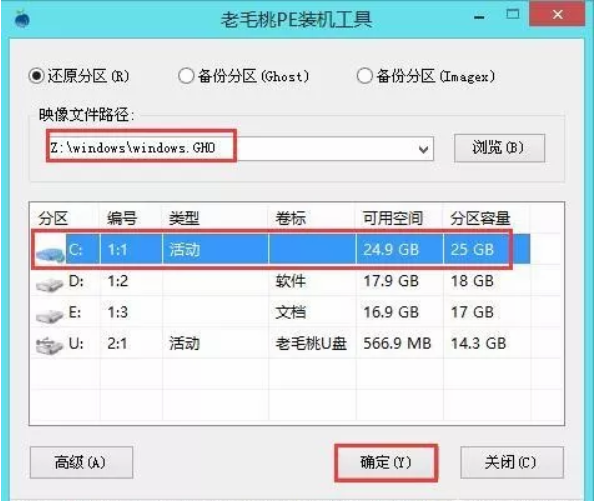Click the 2:1 number cell
The height and width of the screenshot is (501, 594).
[117, 343]
